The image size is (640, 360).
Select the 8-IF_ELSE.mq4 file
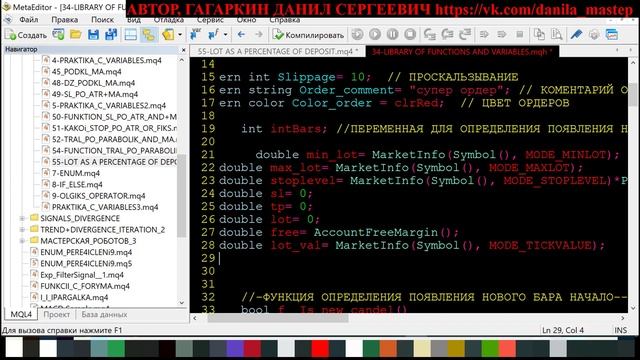pyautogui.click(x=77, y=184)
